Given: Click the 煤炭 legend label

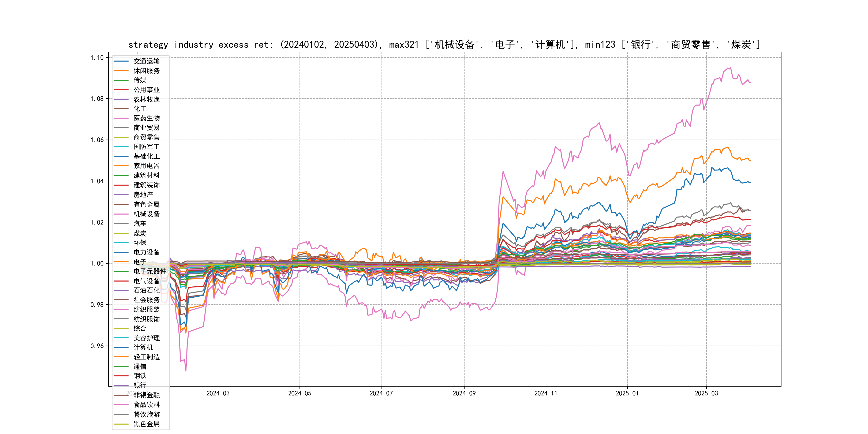Looking at the screenshot, I should click(140, 233).
